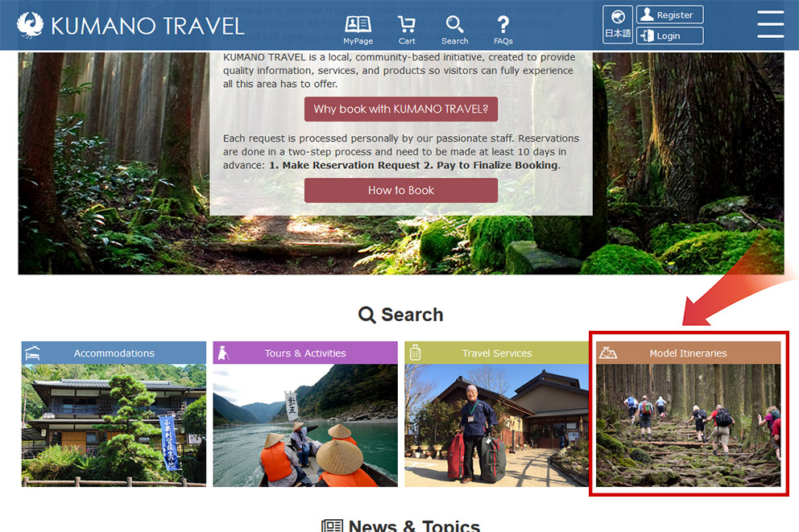Select the Model Itineraries category header
The height and width of the screenshot is (532, 799).
tap(689, 353)
